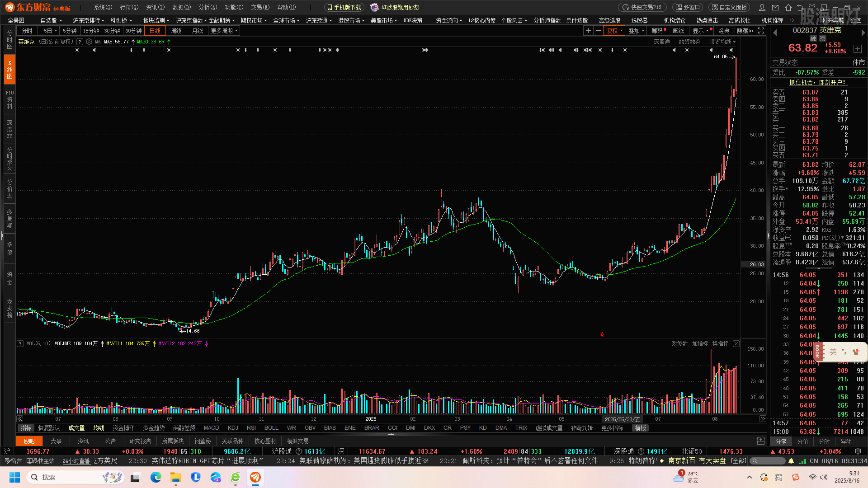Screen dimensions: 868x488
Task: Open 显示 display dropdown
Action: (701, 31)
